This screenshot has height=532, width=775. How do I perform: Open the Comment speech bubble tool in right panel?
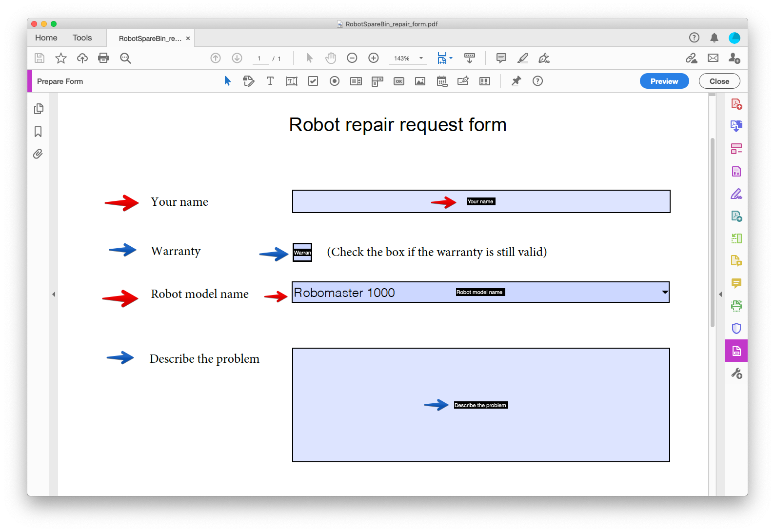pos(736,283)
